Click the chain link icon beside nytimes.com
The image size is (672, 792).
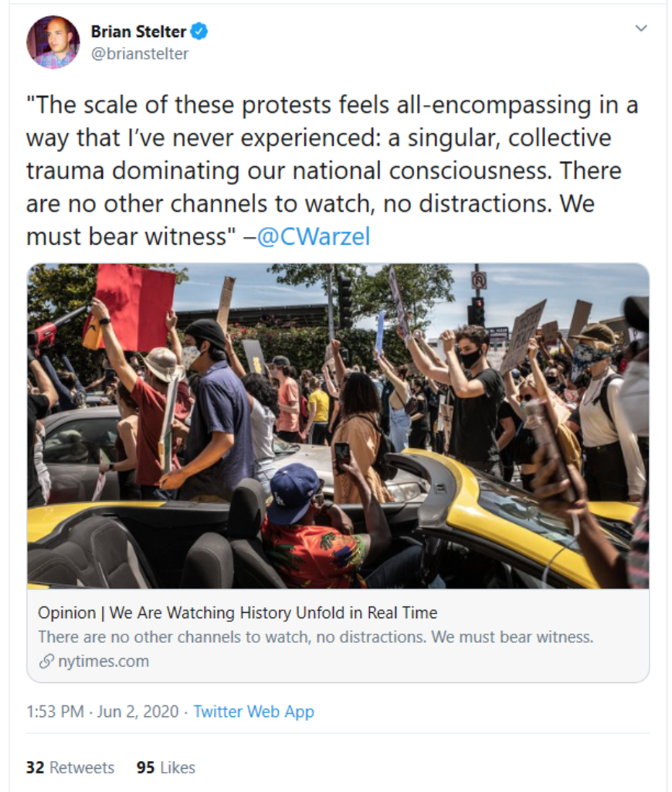point(46,661)
